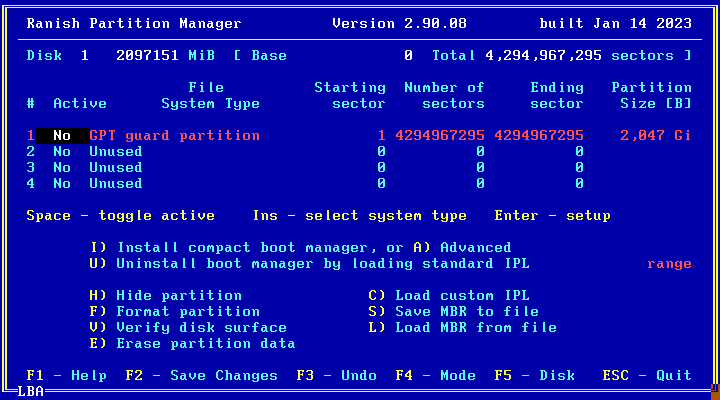This screenshot has width=720, height=400.
Task: Select file system type of partition 3
Action: (x=115, y=167)
